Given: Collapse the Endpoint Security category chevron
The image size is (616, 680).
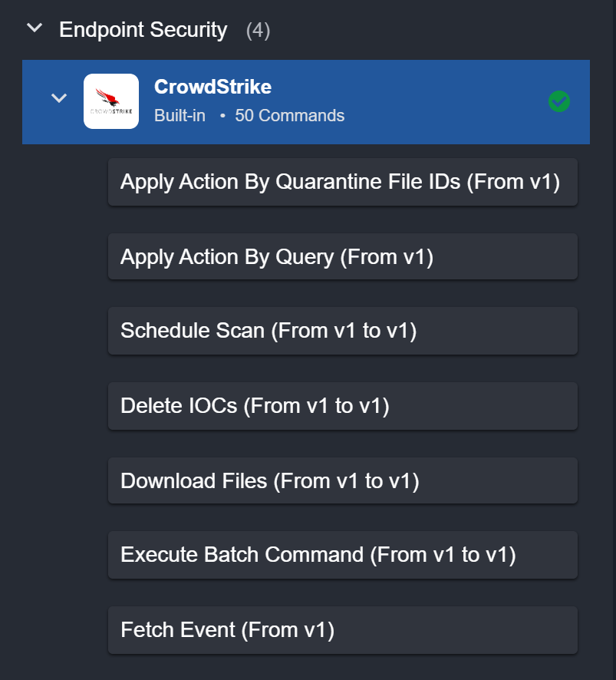Looking at the screenshot, I should coord(35,29).
